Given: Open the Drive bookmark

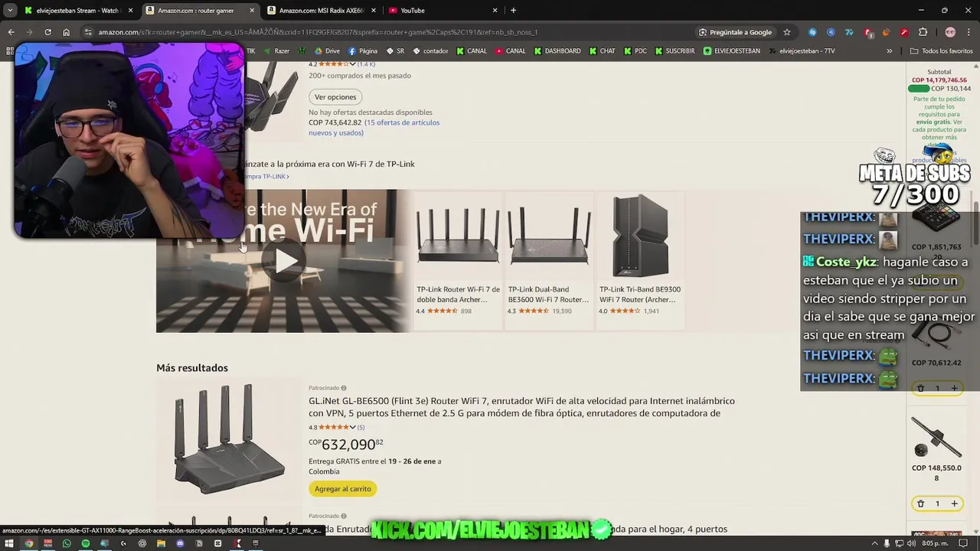Looking at the screenshot, I should point(326,51).
